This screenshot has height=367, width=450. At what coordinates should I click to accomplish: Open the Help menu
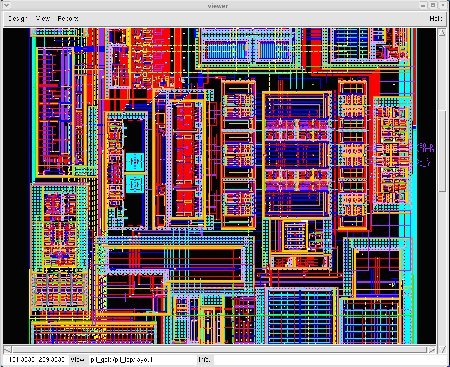[436, 18]
